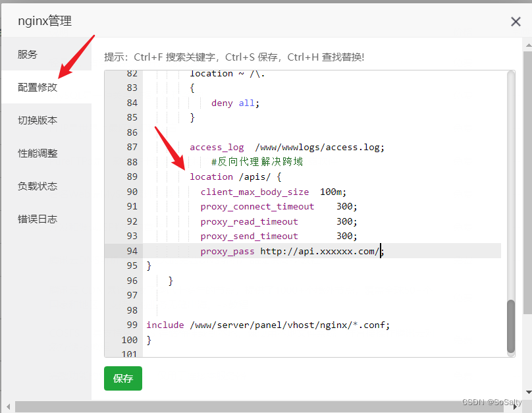This screenshot has height=413, width=532.
Task: Go to the 负载状态 tab
Action: point(47,186)
